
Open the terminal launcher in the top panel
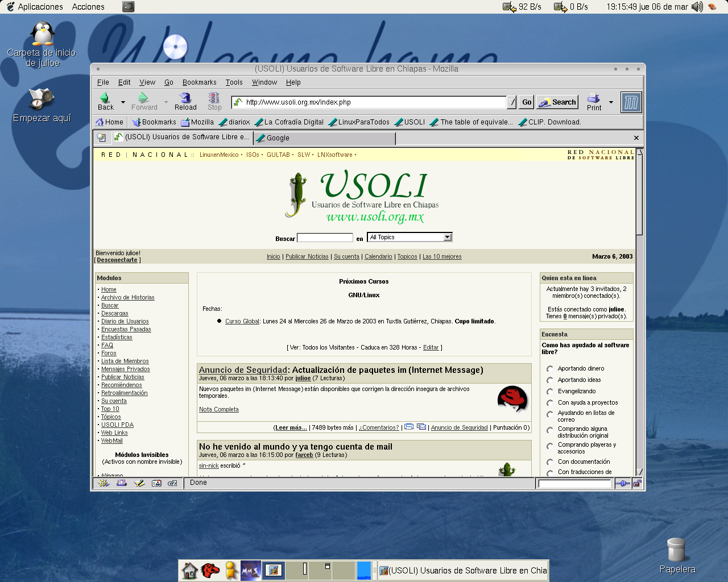click(129, 7)
